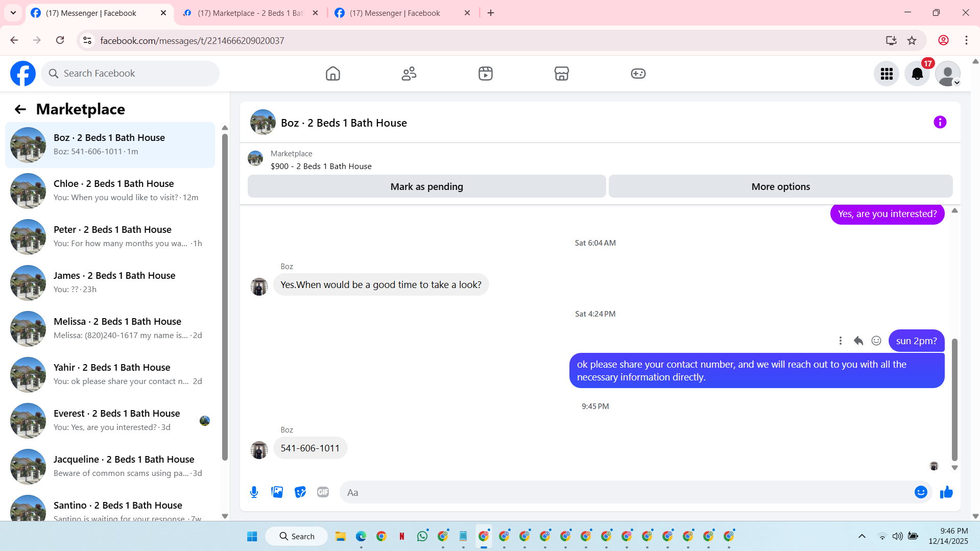Click the voice clip microphone icon
The width and height of the screenshot is (980, 551).
(254, 492)
